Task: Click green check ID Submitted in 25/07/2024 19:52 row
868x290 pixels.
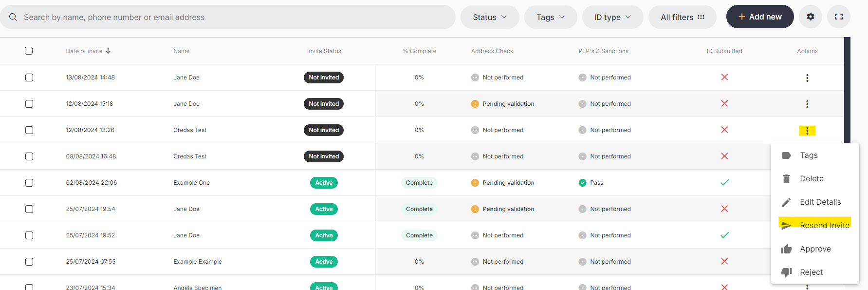Action: point(724,235)
